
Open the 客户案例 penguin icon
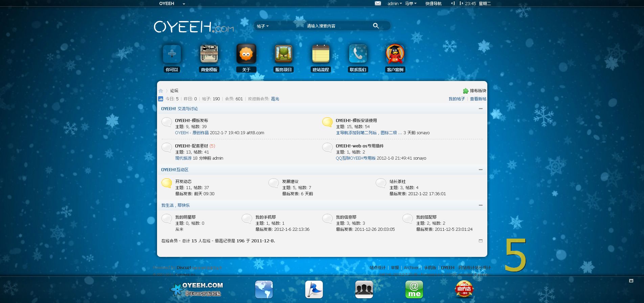395,54
